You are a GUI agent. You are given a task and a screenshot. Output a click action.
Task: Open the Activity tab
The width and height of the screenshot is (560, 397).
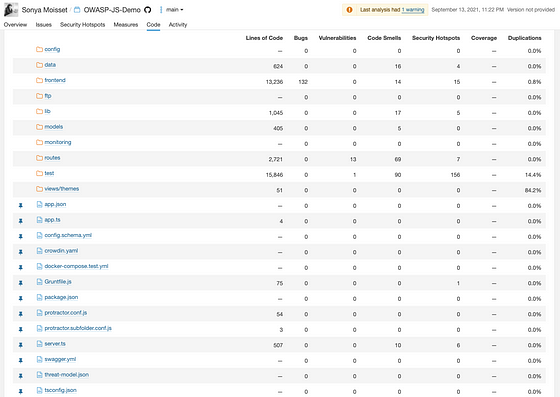coord(178,25)
